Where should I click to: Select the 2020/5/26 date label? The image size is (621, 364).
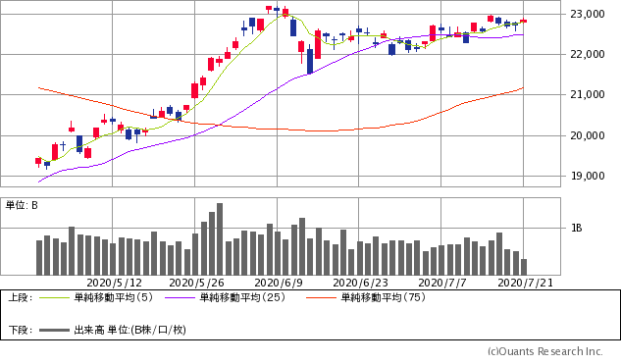coord(196,283)
